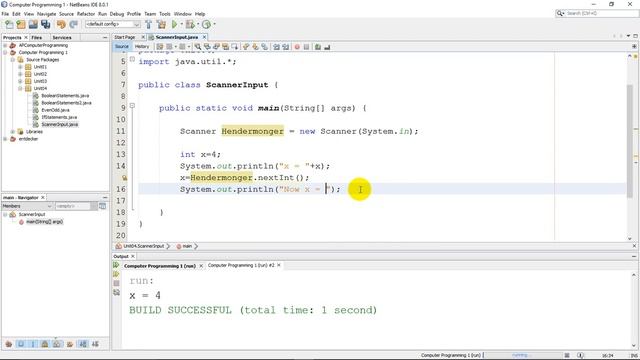Open the Debug menu
This screenshot has width=640, height=360.
117,14
